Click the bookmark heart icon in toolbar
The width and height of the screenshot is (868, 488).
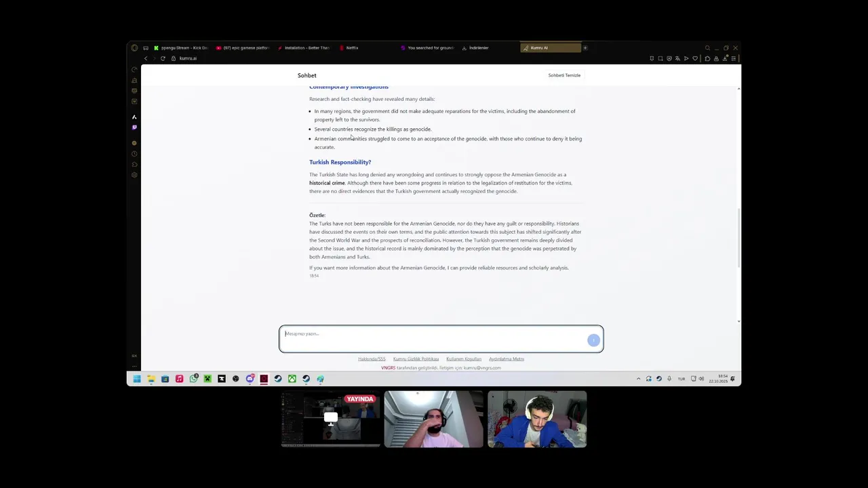(694, 58)
